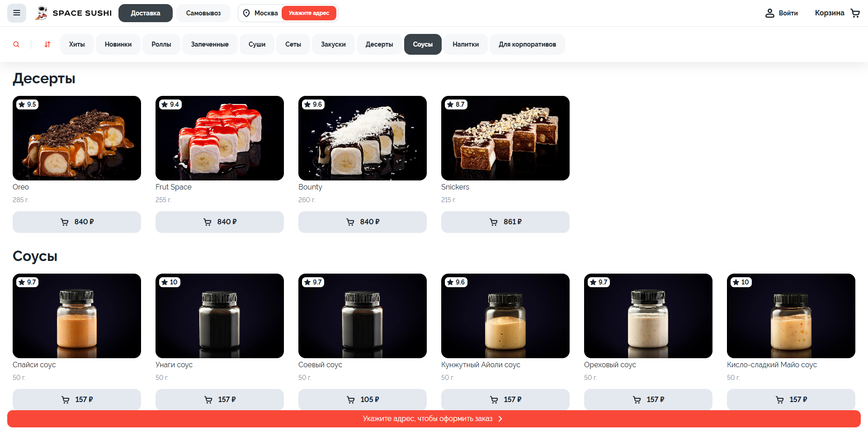Click the user profile icon

769,13
